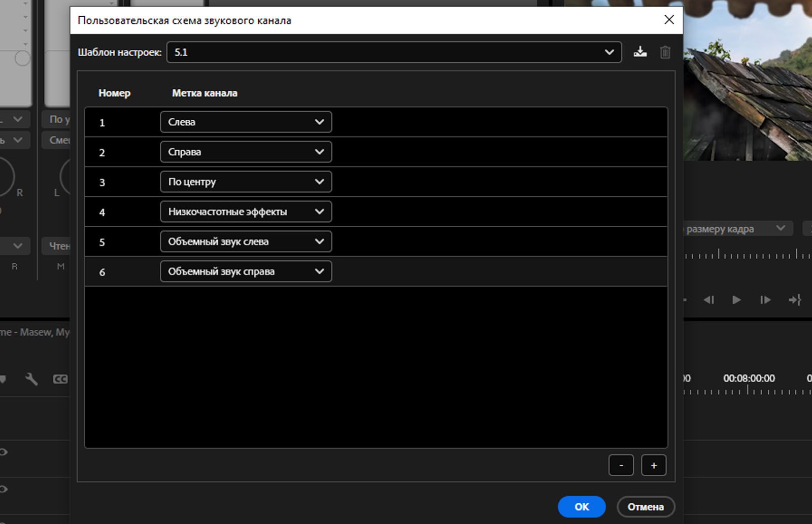Viewport: 812px width, 524px height.
Task: Expand the По центру channel dropdown
Action: [x=246, y=182]
